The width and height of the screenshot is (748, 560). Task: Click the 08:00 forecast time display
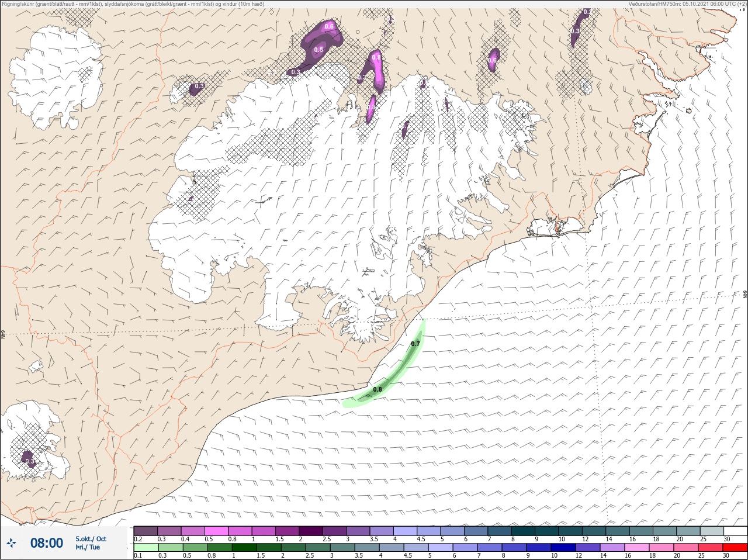(x=47, y=543)
